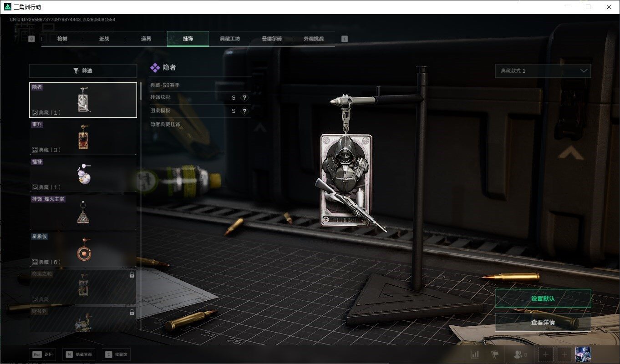Viewport: 620px width, 364px height.
Task: Switch to the 近战 tab
Action: point(104,39)
